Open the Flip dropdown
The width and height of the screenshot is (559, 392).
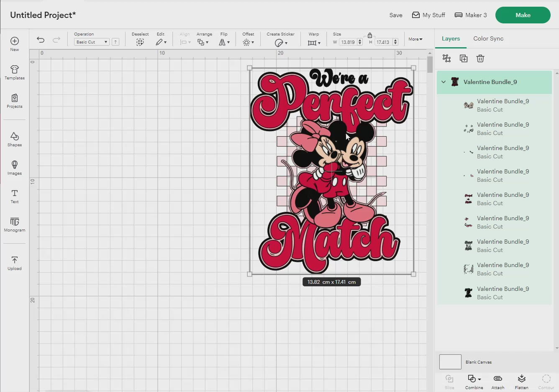coord(224,42)
